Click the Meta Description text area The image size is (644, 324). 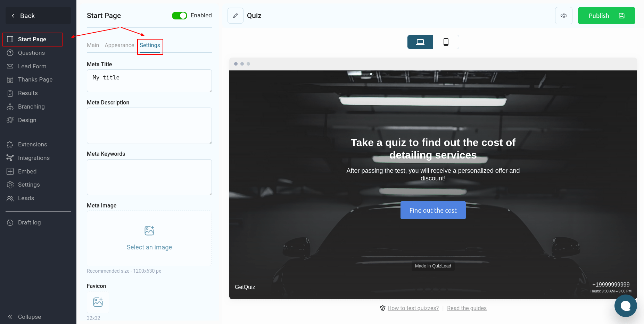coord(149,126)
